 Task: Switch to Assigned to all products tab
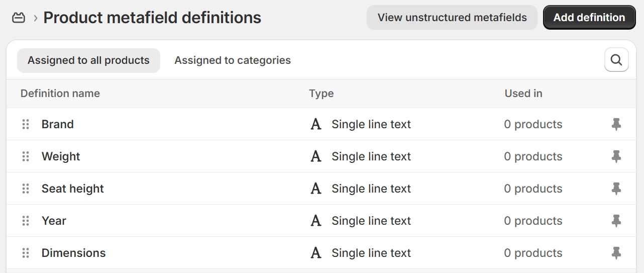[x=88, y=60]
